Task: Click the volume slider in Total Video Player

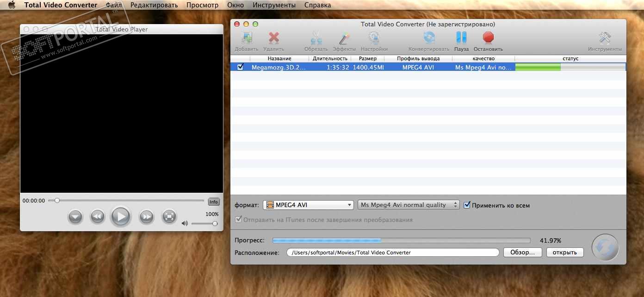Action: pyautogui.click(x=204, y=223)
